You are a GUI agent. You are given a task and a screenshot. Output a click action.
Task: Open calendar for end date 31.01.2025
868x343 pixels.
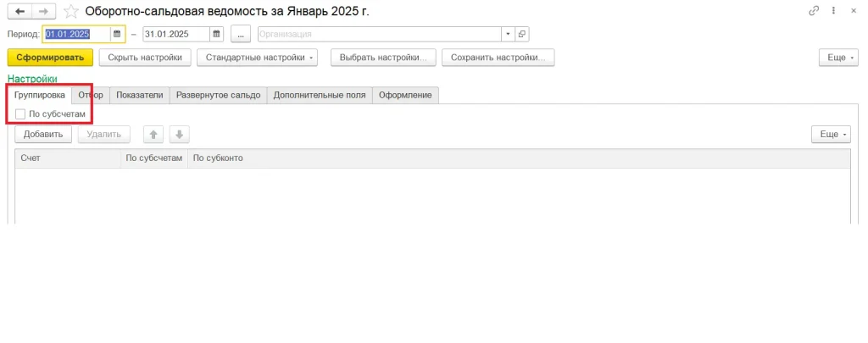pyautogui.click(x=217, y=34)
